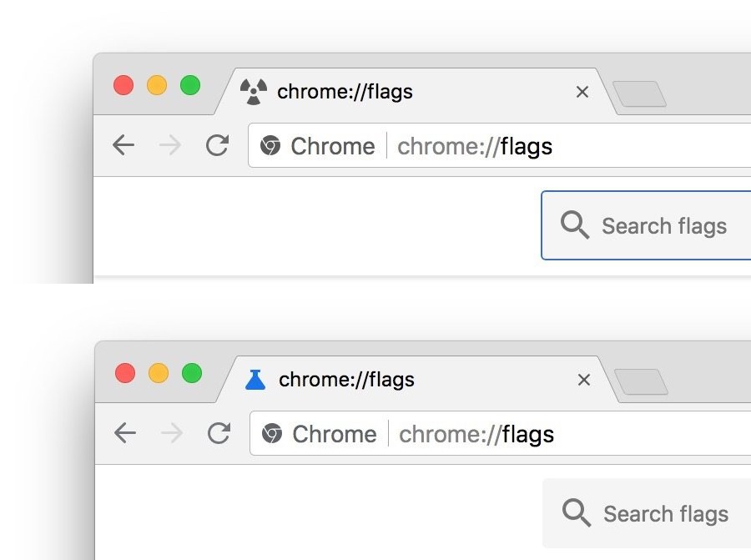Go back in the radioactive-icon tab's window
The width and height of the screenshot is (751, 560).
click(x=123, y=146)
